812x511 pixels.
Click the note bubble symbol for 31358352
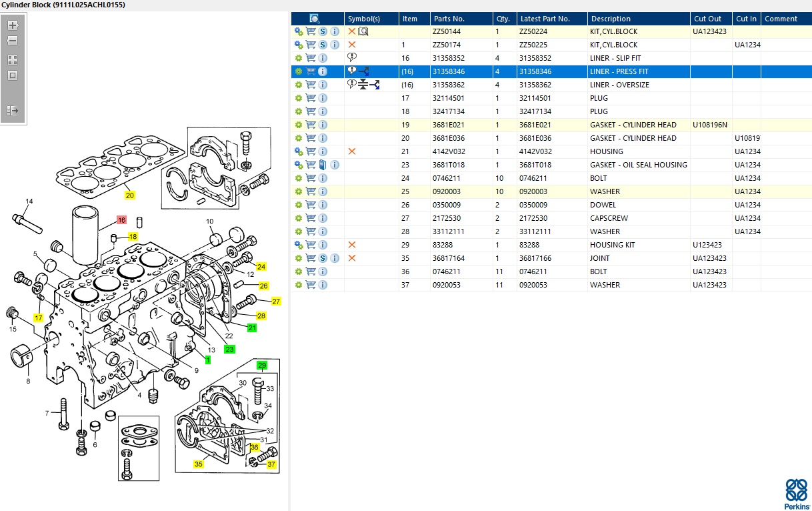pyautogui.click(x=352, y=58)
